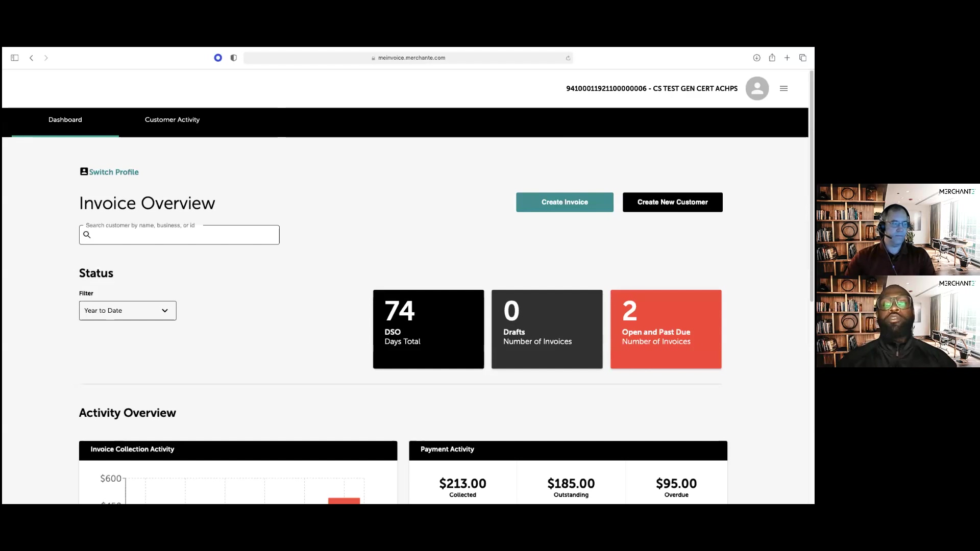Viewport: 980px width, 551px height.
Task: Click the Create New Customer button
Action: click(672, 202)
